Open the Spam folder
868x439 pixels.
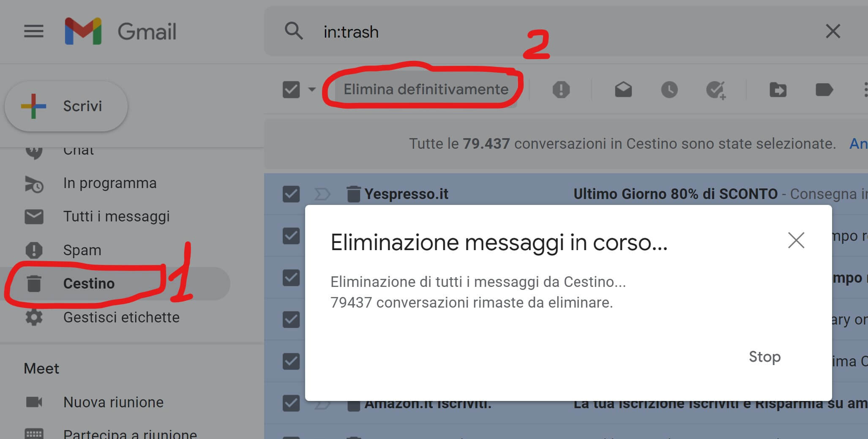[82, 250]
